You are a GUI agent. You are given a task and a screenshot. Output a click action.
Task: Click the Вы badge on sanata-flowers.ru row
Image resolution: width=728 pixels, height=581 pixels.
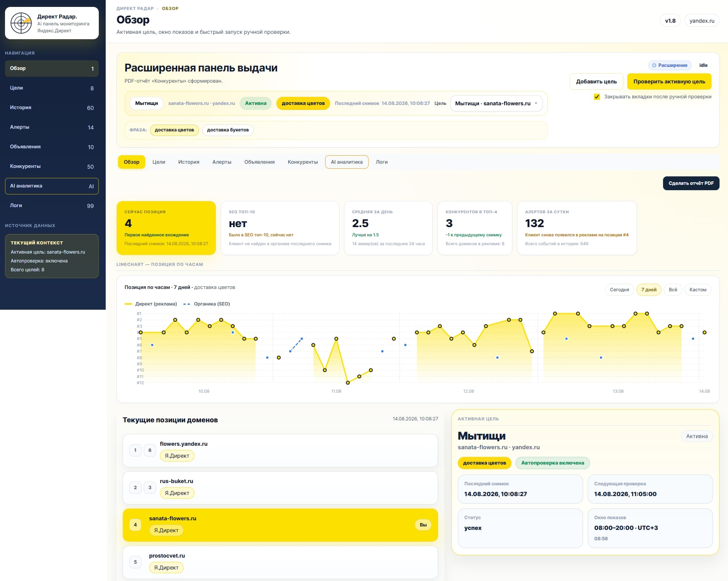pyautogui.click(x=423, y=525)
